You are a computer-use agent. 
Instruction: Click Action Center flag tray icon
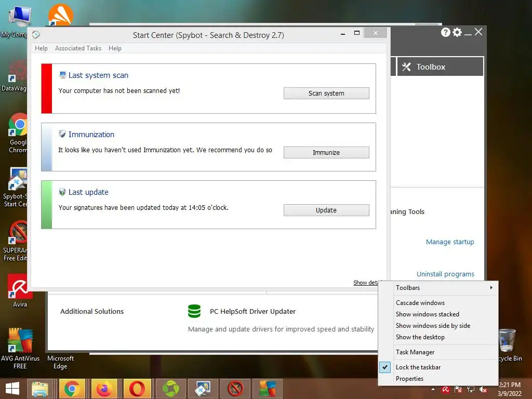tap(458, 390)
